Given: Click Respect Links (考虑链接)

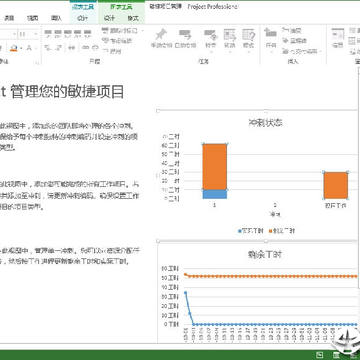Looking at the screenshot, I should (117, 41).
